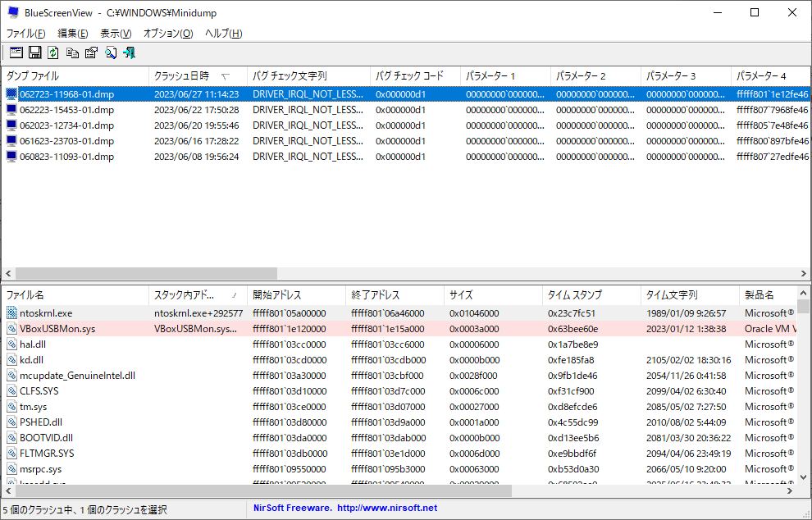Select the ntoskrnl.exe driver row
Viewport: 812px width, 520px height.
(x=46, y=313)
